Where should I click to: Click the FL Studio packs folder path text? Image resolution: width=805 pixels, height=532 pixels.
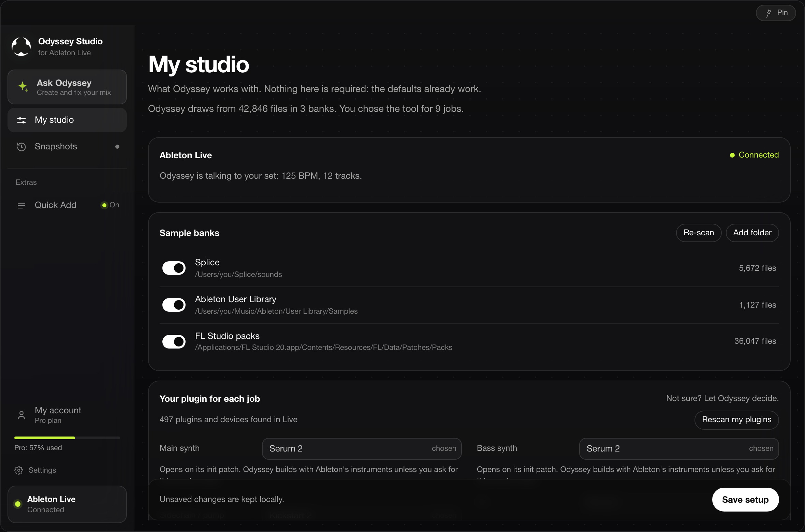(x=324, y=348)
